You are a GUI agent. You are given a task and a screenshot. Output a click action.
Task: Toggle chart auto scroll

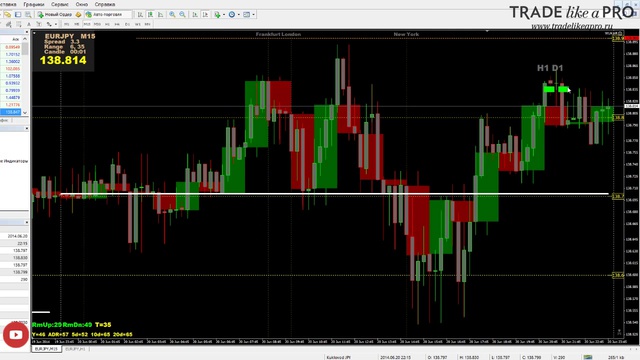pyautogui.click(x=195, y=14)
